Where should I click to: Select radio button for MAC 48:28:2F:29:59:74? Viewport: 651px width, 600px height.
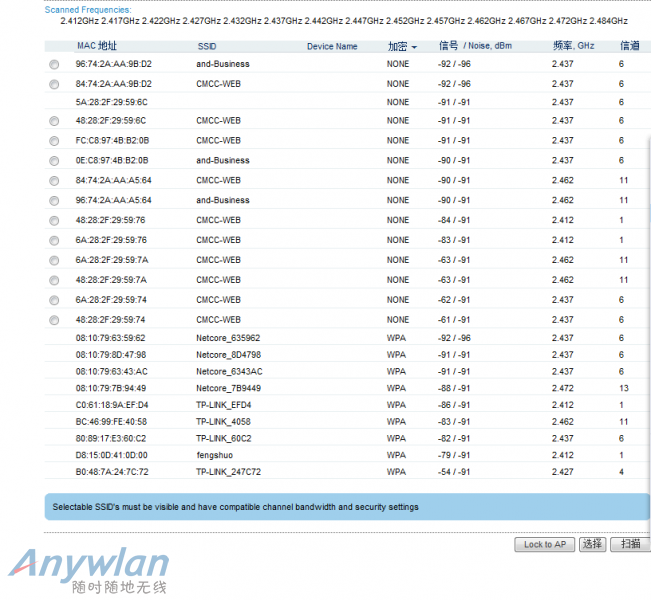click(54, 320)
